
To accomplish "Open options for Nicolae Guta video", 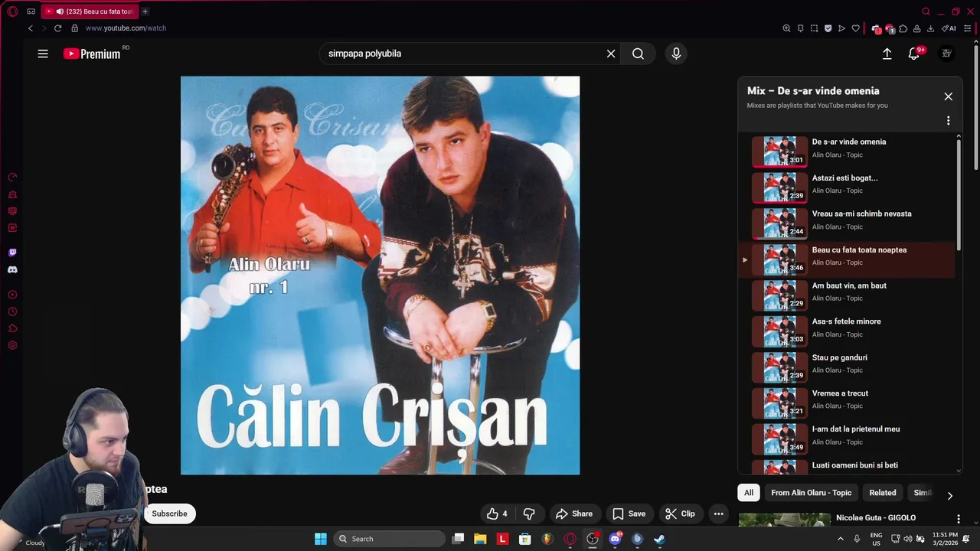I will coord(958,519).
